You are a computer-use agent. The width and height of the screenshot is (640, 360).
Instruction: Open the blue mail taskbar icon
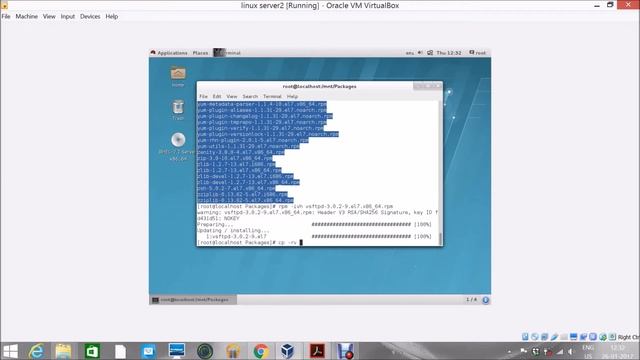148,351
